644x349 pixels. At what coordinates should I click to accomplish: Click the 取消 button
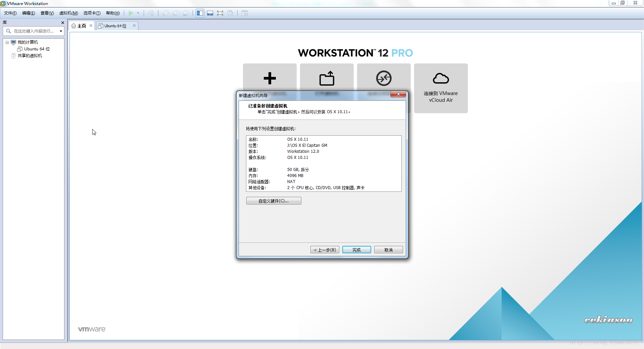click(x=388, y=250)
